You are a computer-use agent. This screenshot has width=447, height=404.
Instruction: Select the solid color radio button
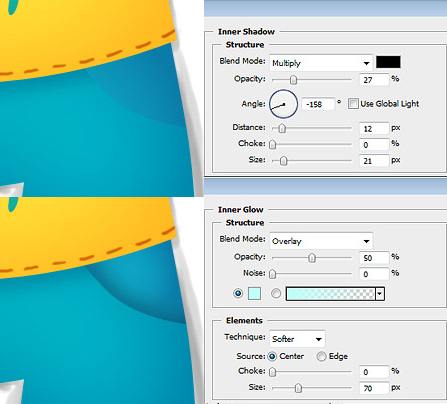238,293
